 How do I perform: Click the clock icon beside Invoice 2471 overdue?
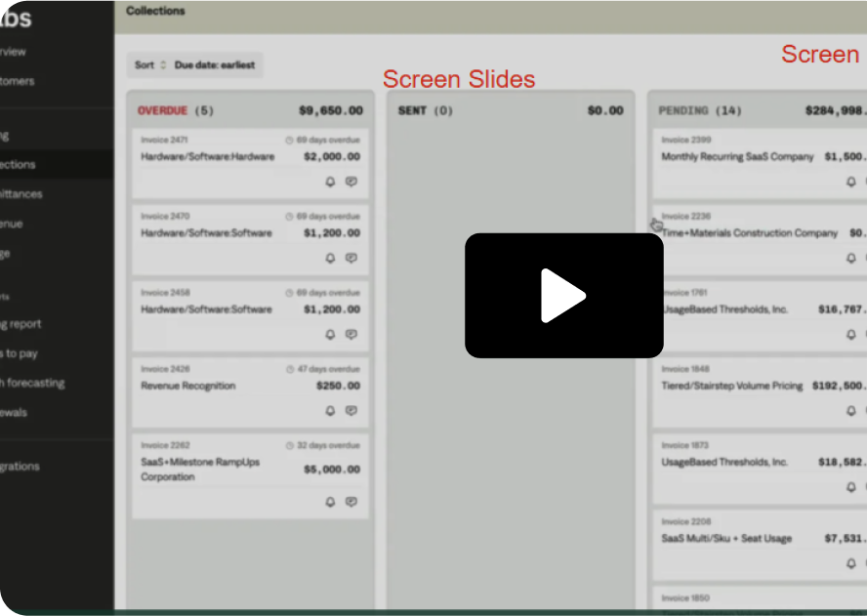pos(289,140)
